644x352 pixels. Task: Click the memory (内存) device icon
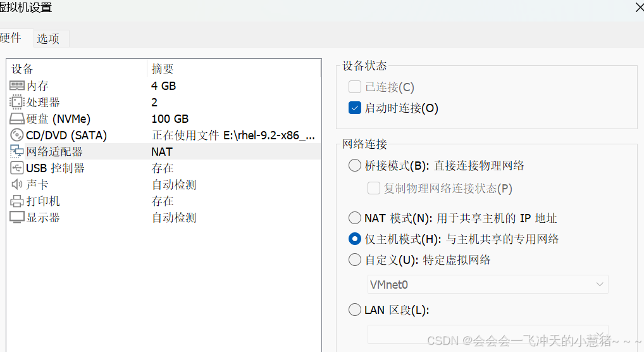click(x=17, y=85)
